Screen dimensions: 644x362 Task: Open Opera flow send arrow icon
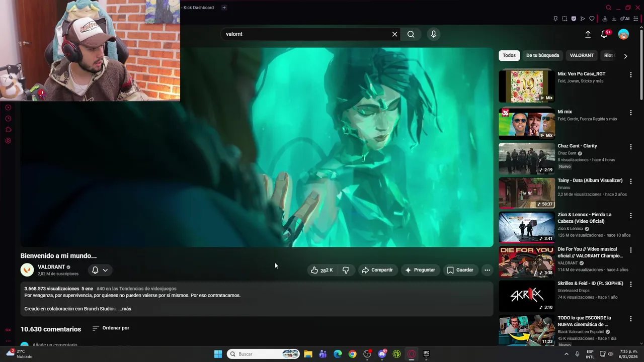[x=583, y=19]
